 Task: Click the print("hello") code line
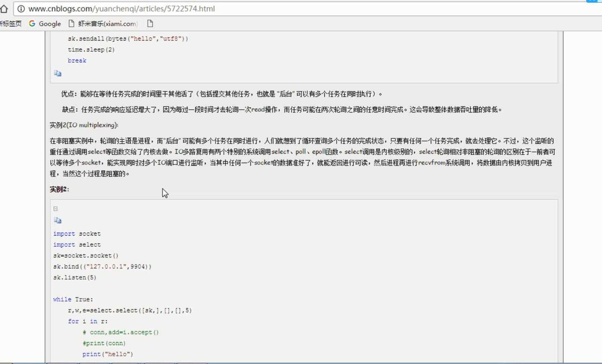coord(108,354)
